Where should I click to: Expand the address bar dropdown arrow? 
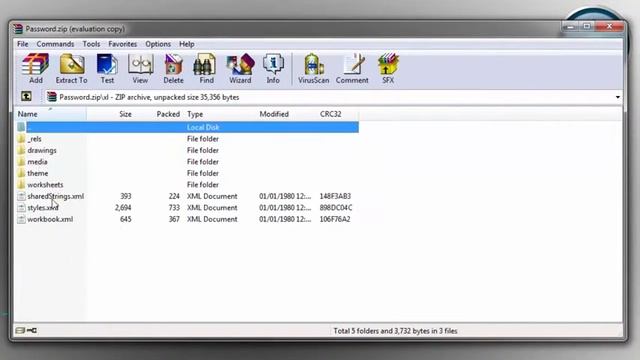pyautogui.click(x=618, y=97)
